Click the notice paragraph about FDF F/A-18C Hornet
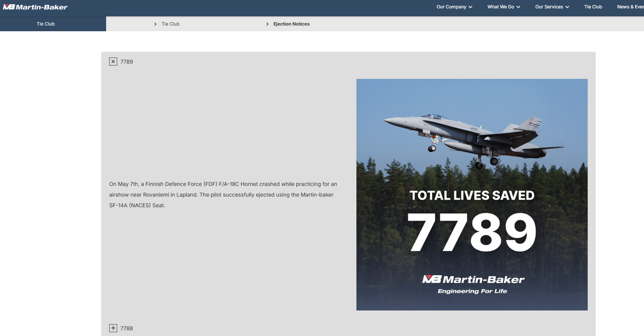 click(x=223, y=195)
